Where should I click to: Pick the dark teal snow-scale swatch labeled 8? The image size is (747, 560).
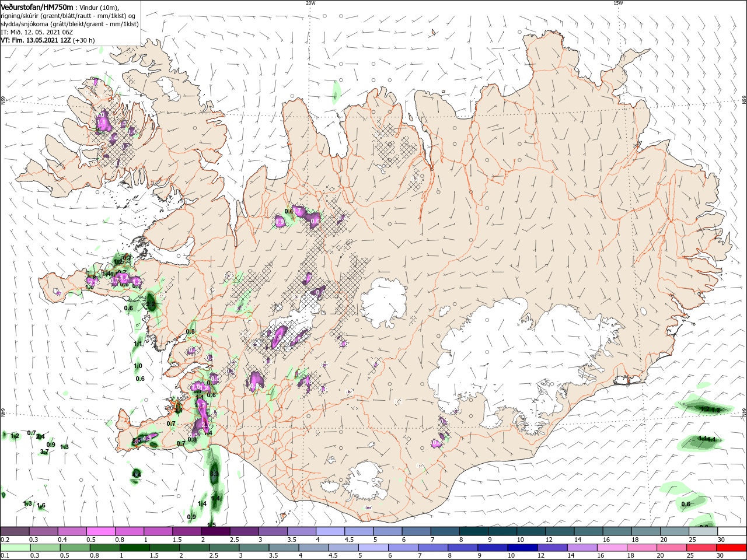pos(473,531)
